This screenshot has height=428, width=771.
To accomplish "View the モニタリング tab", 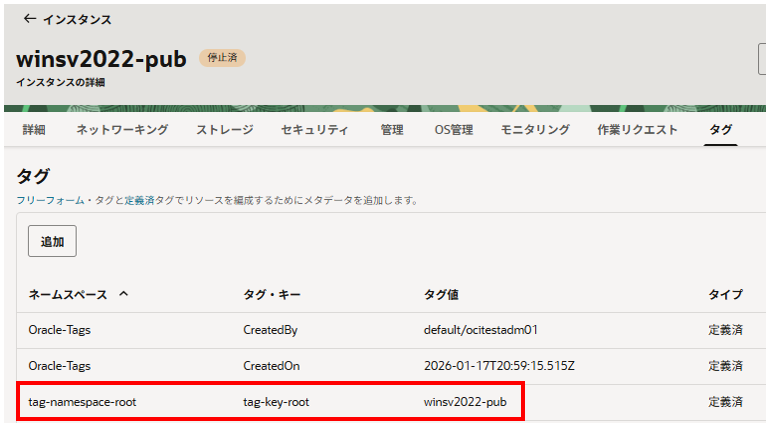I will 535,130.
